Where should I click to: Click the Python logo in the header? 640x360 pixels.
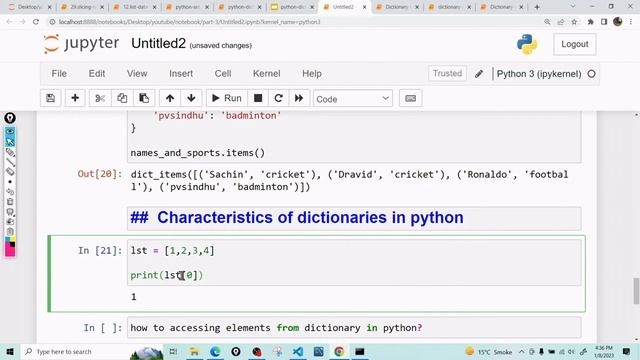tap(527, 44)
